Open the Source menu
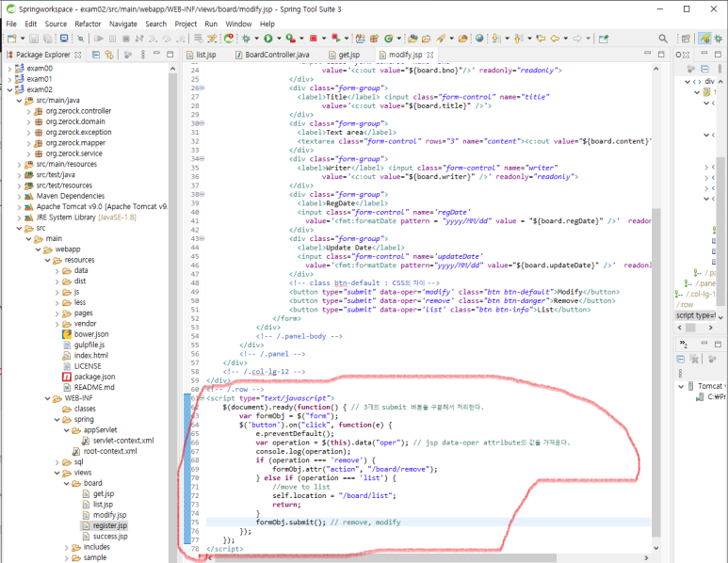 click(x=56, y=24)
